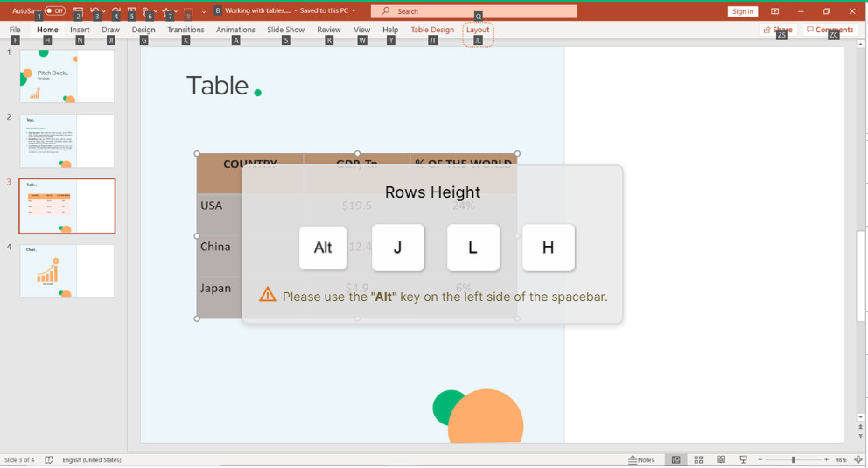Viewport: 868px width, 468px height.
Task: Click the Touch/Mouse mode icon
Action: 145,10
